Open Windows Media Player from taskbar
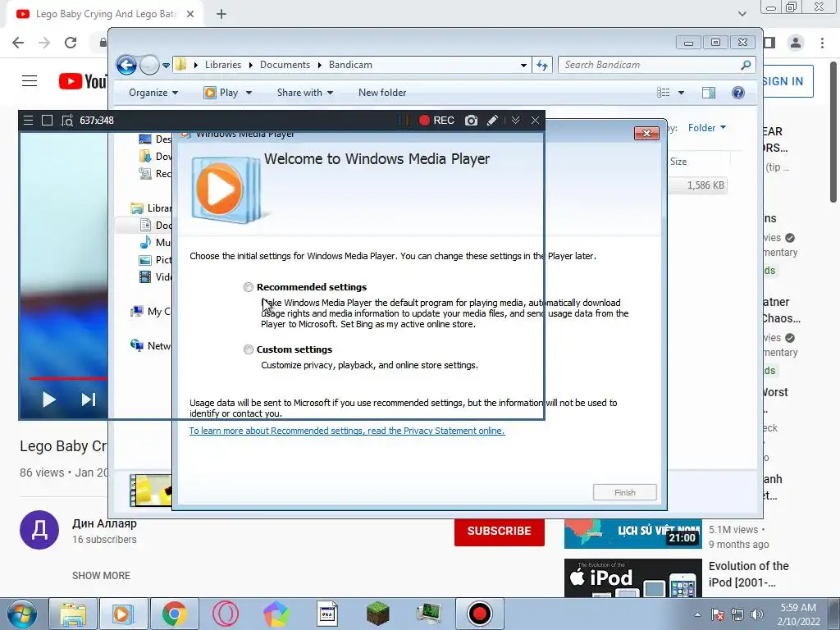The width and height of the screenshot is (840, 630). point(123,614)
